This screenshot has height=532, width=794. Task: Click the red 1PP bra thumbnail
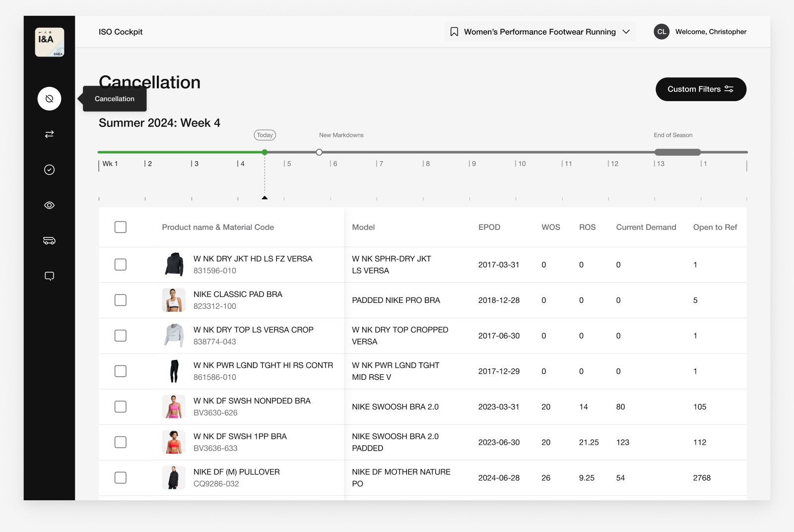tap(174, 442)
